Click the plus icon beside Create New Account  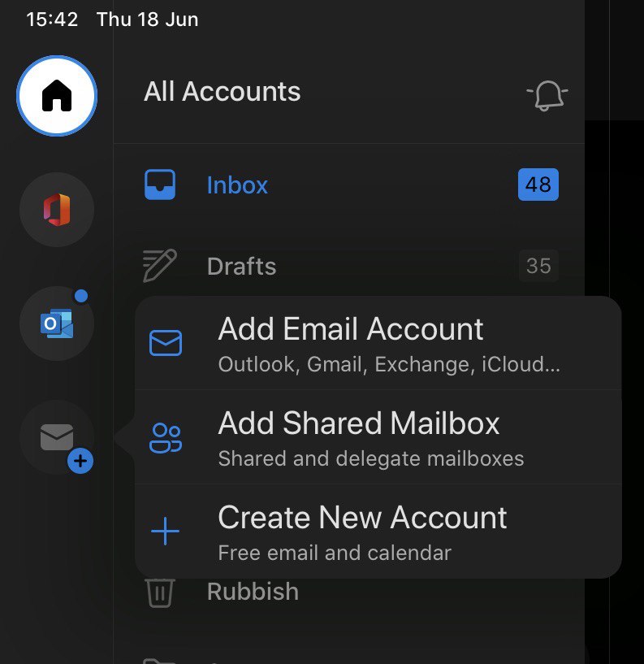(x=165, y=531)
